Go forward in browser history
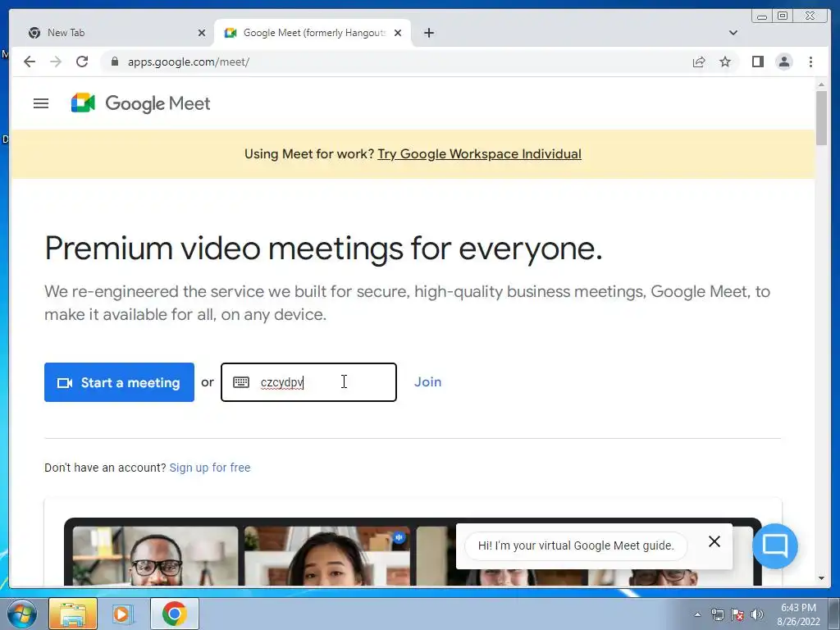 pos(56,62)
